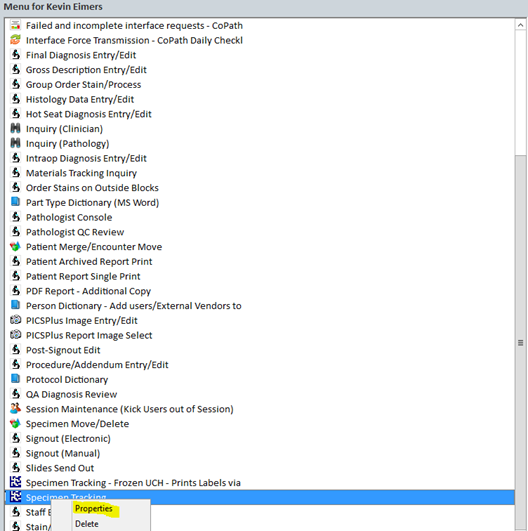Click the vertical scrollbar thumb
Screen dimensions: 528x531
click(521, 342)
